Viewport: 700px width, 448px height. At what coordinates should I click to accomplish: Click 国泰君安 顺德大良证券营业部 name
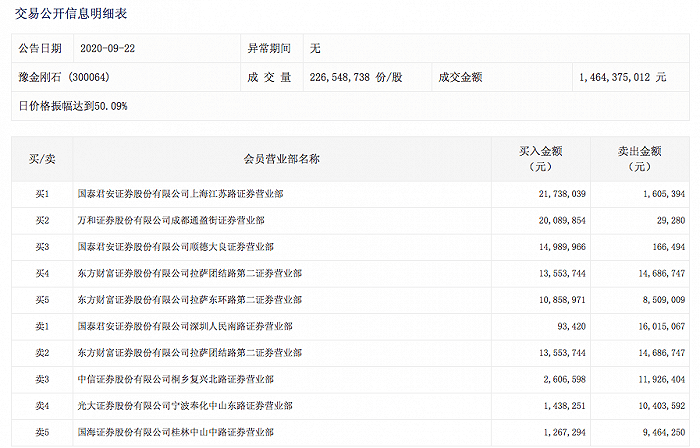click(x=175, y=247)
